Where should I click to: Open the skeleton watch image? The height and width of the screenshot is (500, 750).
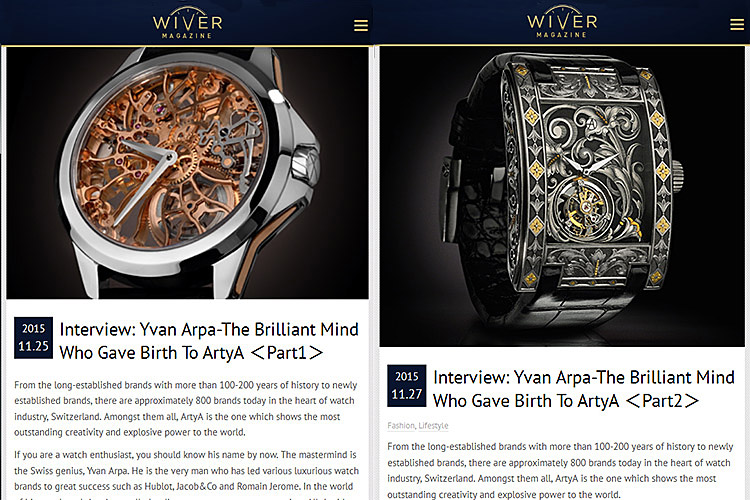pos(187,173)
